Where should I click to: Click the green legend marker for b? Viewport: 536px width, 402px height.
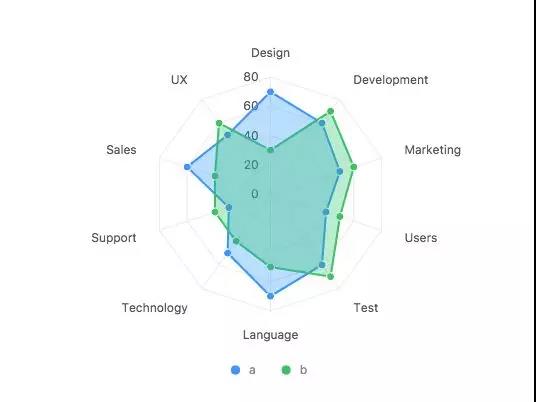click(x=286, y=370)
